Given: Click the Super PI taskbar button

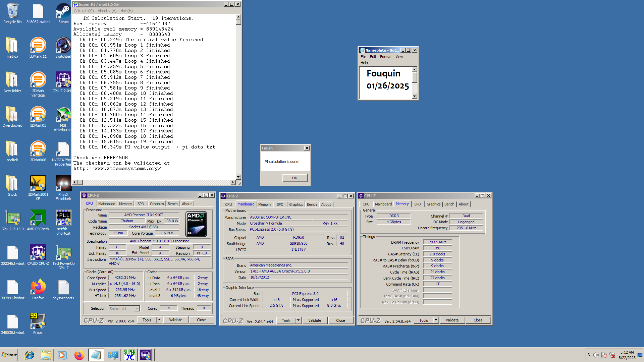Looking at the screenshot, I should pos(129,355).
